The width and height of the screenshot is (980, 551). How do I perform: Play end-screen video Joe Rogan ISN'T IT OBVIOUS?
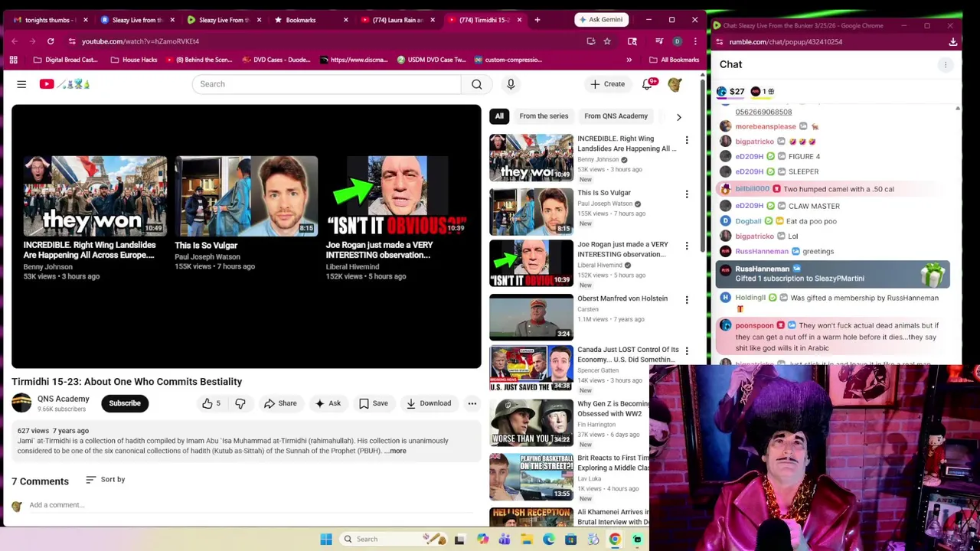pos(397,195)
